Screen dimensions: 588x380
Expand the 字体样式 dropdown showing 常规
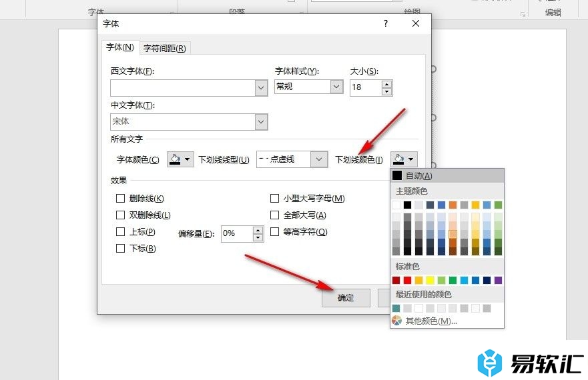[336, 87]
